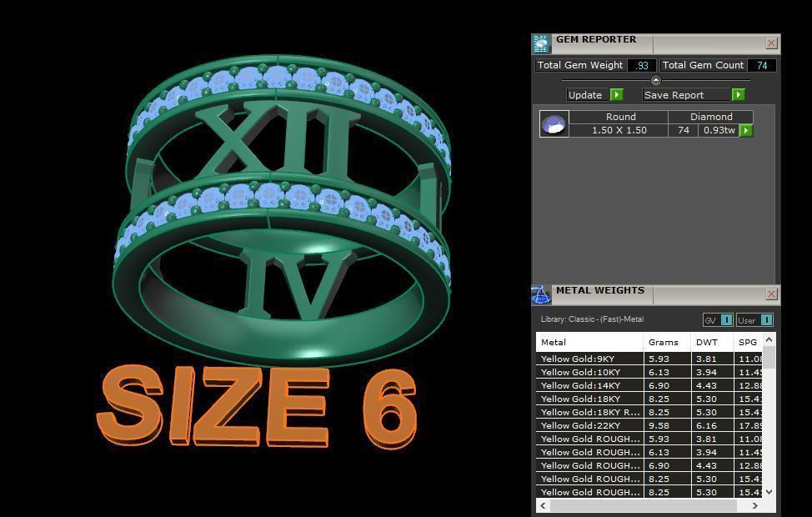Click the 'Round' gem shape cell
812x517 pixels.
coord(619,117)
